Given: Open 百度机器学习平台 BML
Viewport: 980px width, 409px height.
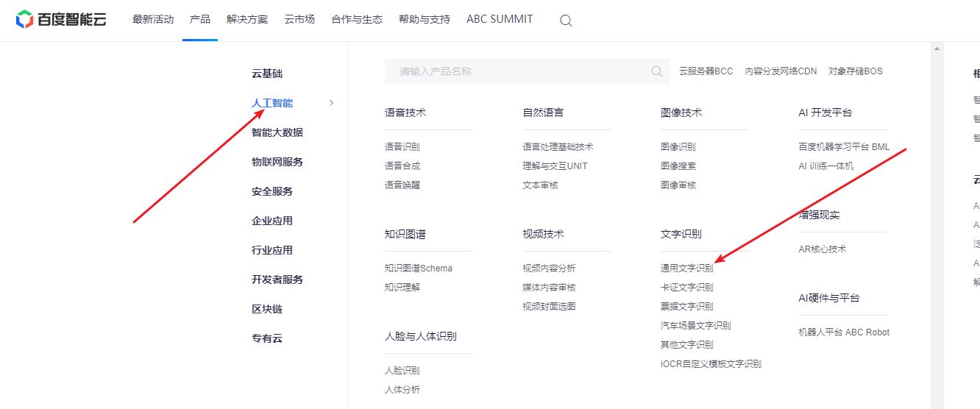Looking at the screenshot, I should point(844,147).
